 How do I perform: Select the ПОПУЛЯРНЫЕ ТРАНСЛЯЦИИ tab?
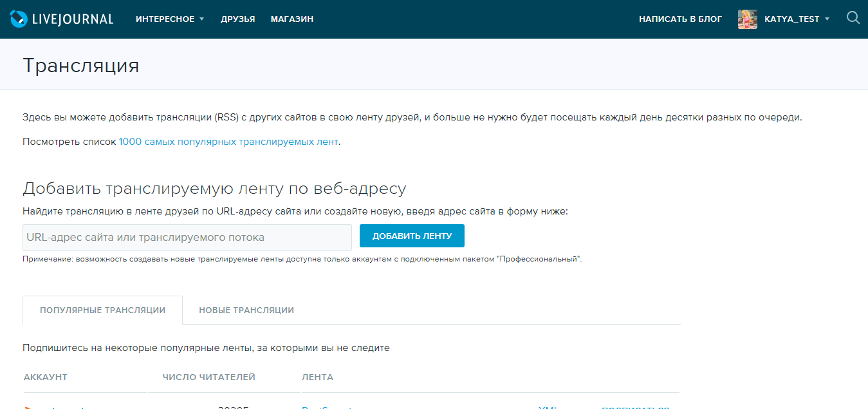(102, 310)
